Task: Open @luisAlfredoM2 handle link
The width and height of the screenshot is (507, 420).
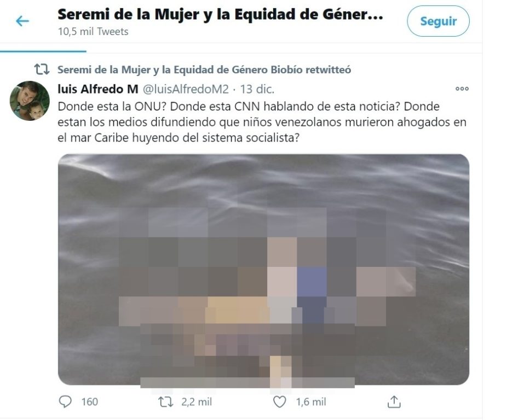Action: coord(186,89)
